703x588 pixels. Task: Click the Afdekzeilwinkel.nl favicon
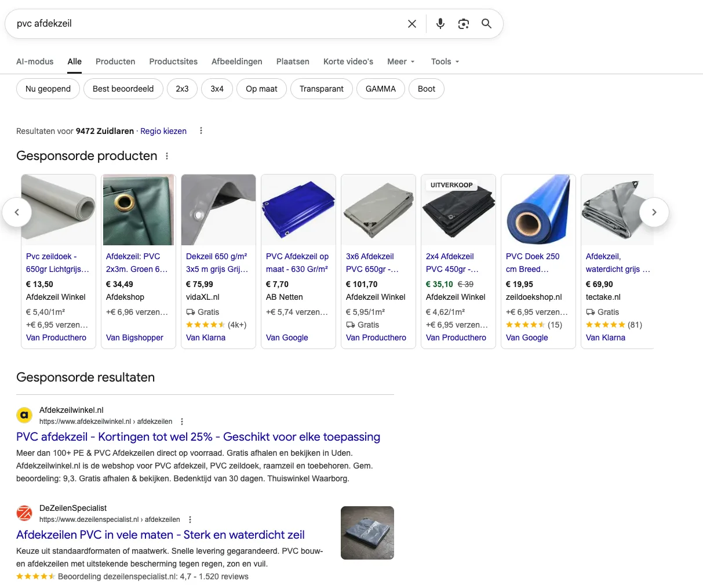tap(24, 415)
